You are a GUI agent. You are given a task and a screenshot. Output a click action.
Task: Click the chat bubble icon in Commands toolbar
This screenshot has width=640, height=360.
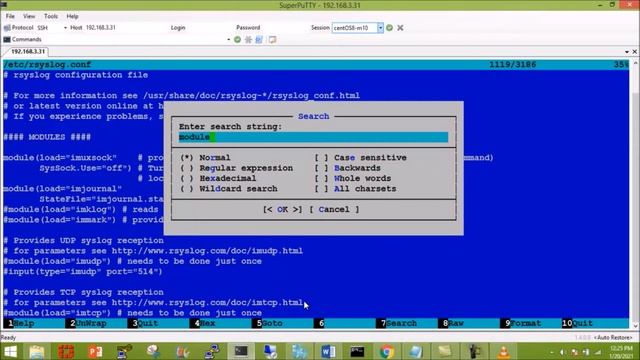pos(272,40)
